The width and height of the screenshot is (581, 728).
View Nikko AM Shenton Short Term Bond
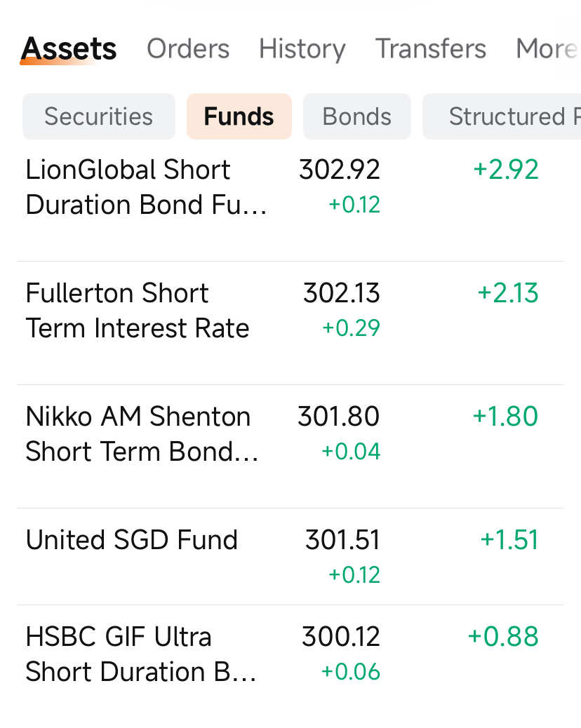[x=142, y=434]
